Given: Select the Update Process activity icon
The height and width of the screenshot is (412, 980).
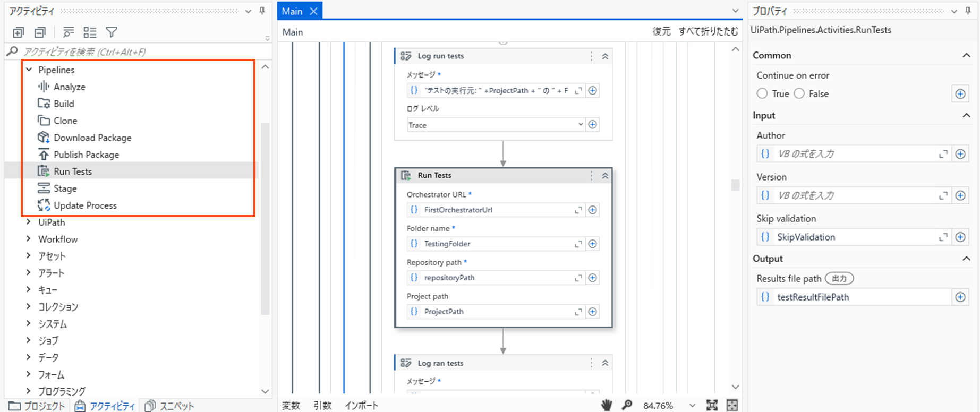Looking at the screenshot, I should coord(44,205).
